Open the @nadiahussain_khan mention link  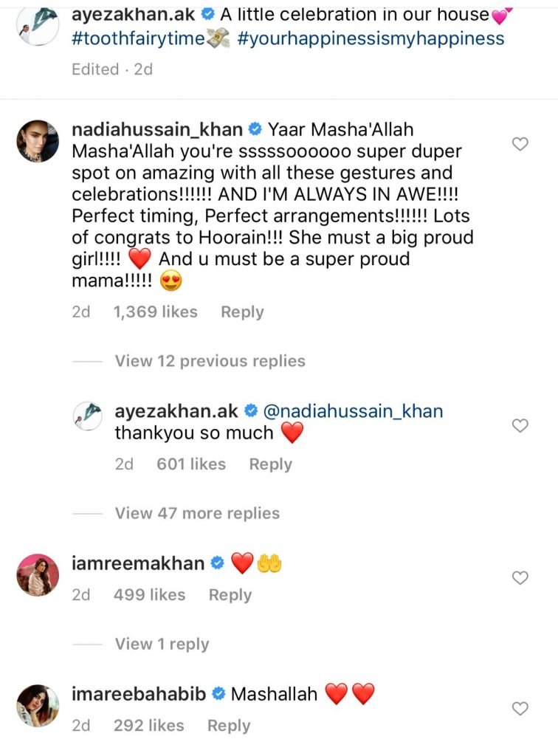353,411
